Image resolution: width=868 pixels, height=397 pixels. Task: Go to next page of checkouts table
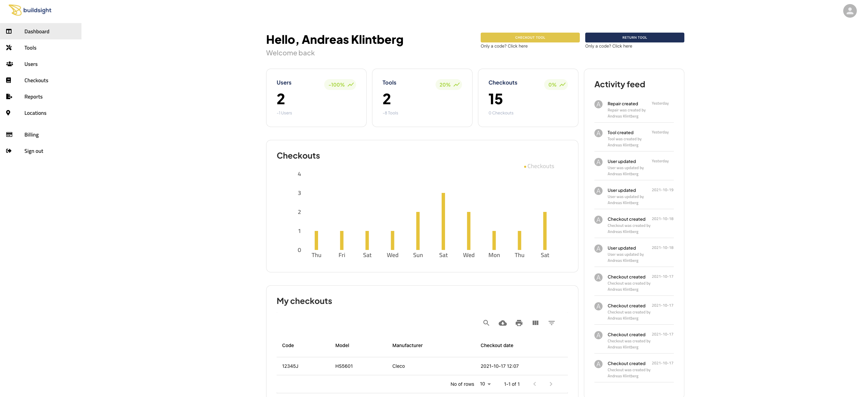(x=551, y=384)
